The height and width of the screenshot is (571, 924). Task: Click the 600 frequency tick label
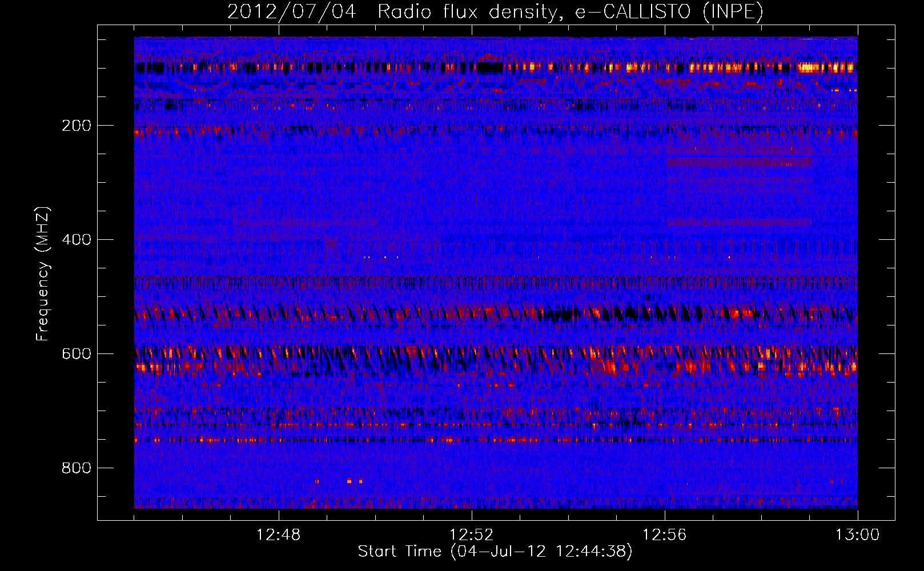77,354
